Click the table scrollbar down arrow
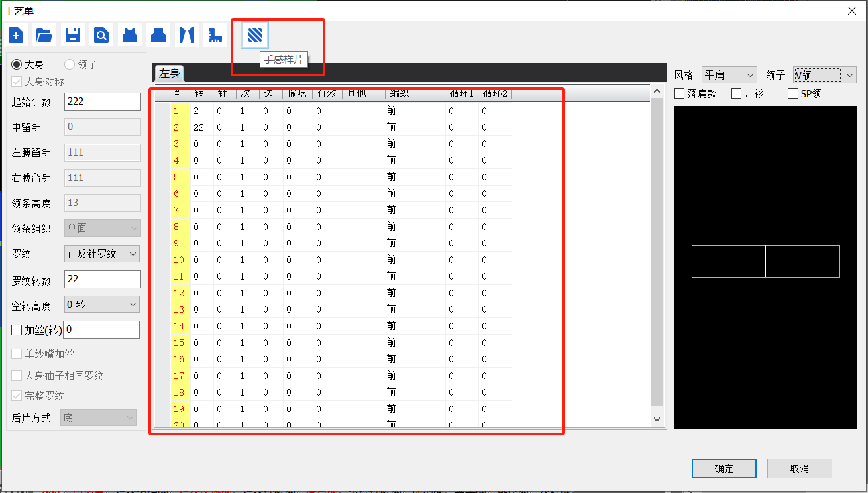This screenshot has width=868, height=493. [657, 419]
